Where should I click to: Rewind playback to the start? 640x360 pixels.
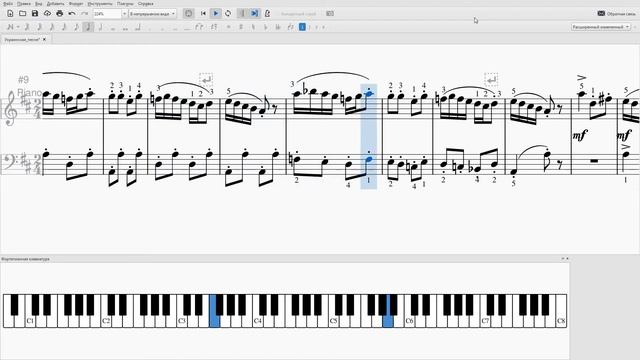click(203, 13)
